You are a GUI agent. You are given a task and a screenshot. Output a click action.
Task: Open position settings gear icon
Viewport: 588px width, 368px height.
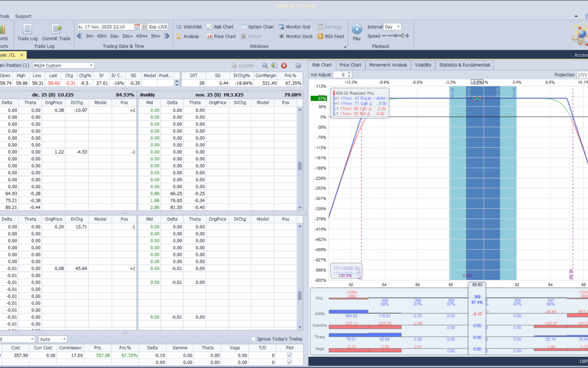(298, 65)
